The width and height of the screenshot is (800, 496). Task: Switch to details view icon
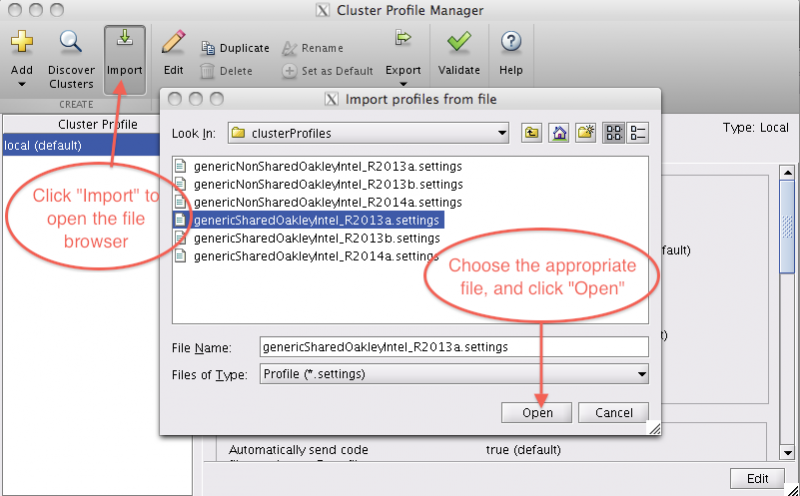638,133
